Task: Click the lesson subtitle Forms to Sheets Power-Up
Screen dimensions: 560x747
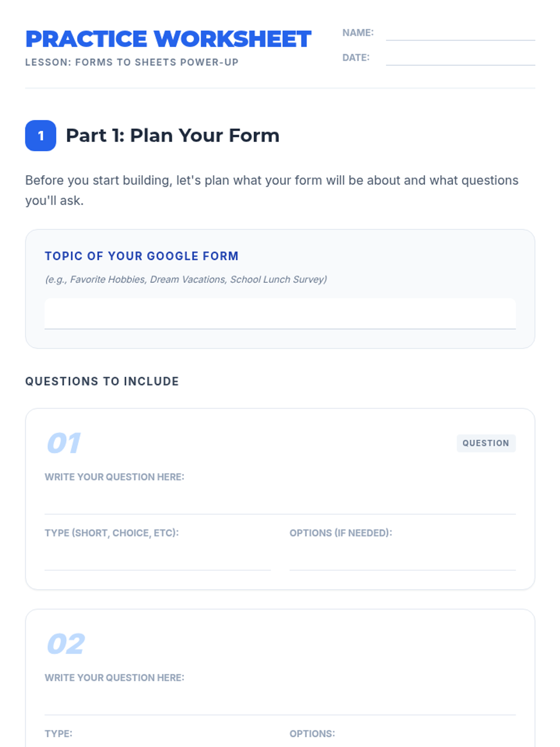Action: pos(132,62)
